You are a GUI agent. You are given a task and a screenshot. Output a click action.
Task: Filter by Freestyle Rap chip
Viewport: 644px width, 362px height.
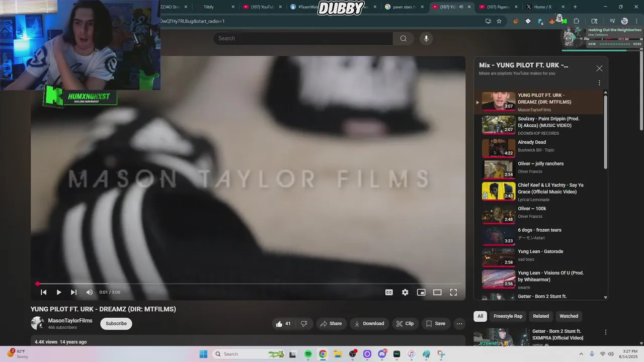click(508, 316)
